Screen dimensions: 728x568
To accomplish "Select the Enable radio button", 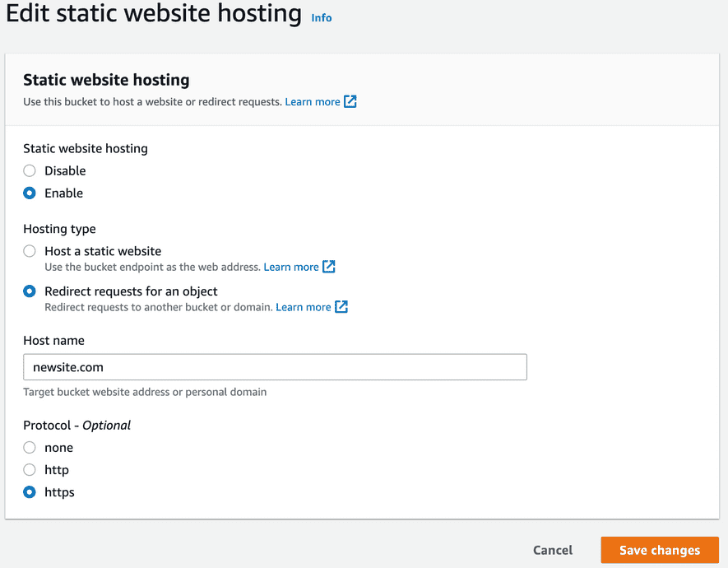I will pyautogui.click(x=30, y=193).
